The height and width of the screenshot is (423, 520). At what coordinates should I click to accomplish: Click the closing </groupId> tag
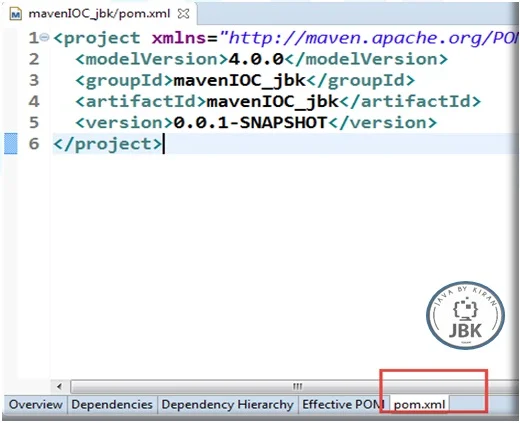pyautogui.click(x=360, y=80)
